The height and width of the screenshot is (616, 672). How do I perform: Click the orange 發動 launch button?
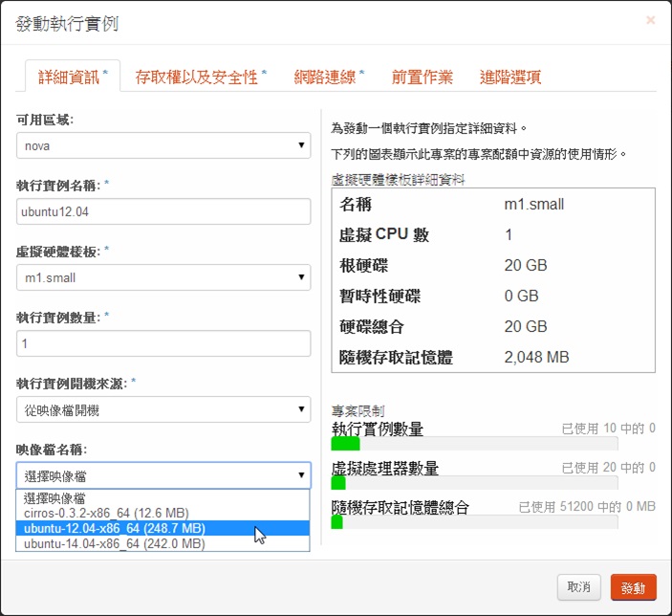pyautogui.click(x=633, y=586)
